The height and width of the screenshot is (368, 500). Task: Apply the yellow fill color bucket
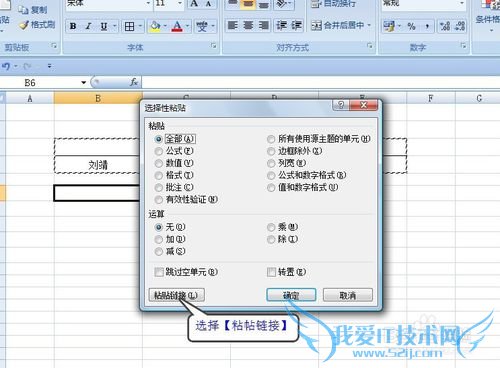155,26
